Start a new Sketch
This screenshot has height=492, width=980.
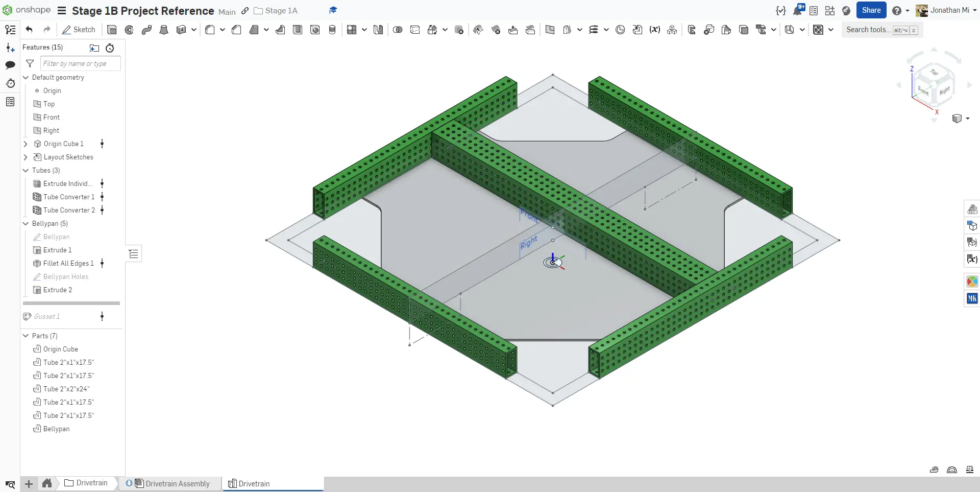(x=79, y=30)
